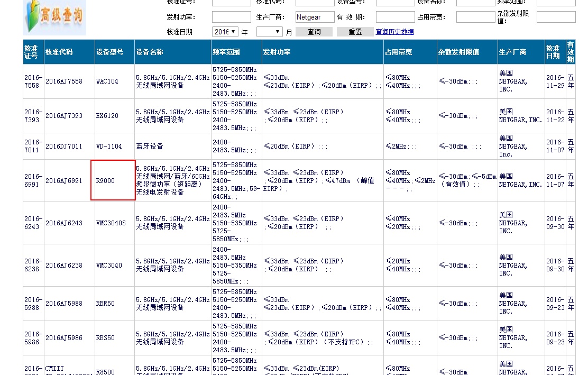This screenshot has height=375, width=588.
Task: Focus the 占用带宽 input field
Action: click(x=475, y=17)
